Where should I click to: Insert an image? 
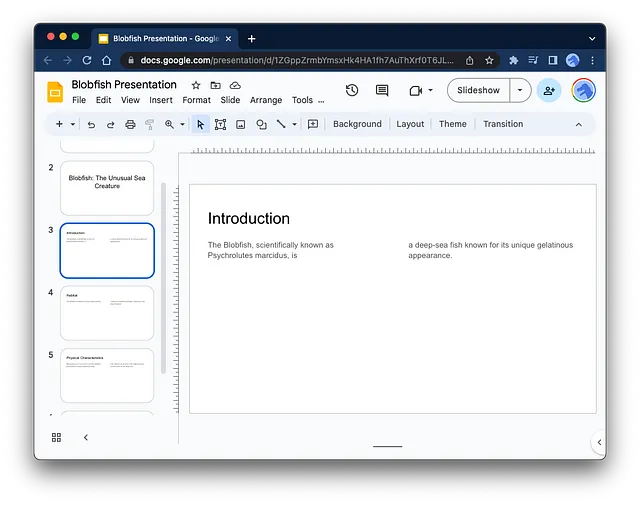tap(241, 125)
